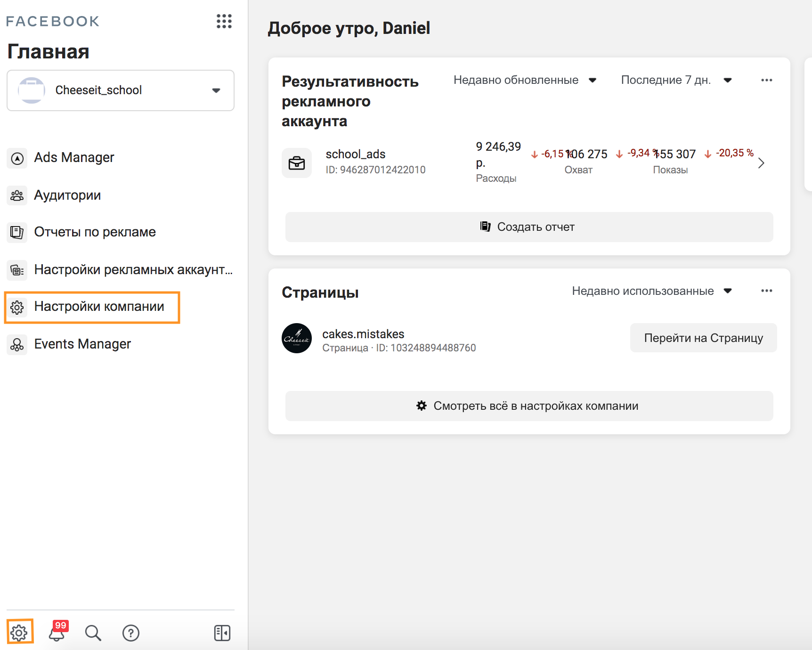Click the Страницы card heading
This screenshot has height=650, width=812.
click(x=320, y=292)
